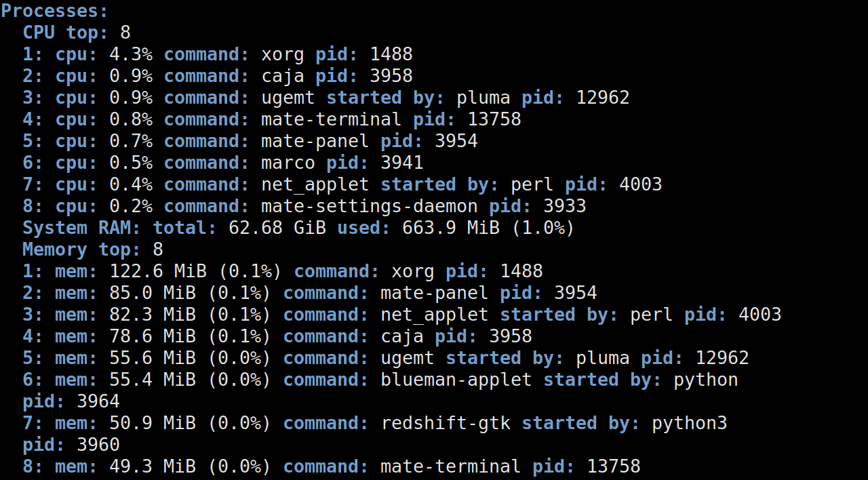Click "mate-settings-daemon" command name

click(x=370, y=206)
